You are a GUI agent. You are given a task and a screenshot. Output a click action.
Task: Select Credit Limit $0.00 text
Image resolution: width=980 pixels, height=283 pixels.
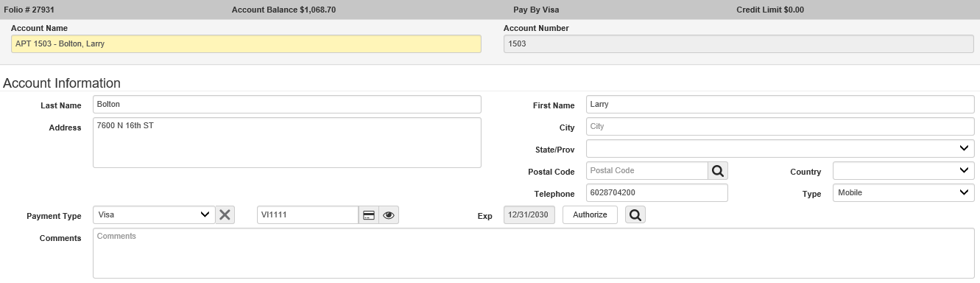pos(770,10)
